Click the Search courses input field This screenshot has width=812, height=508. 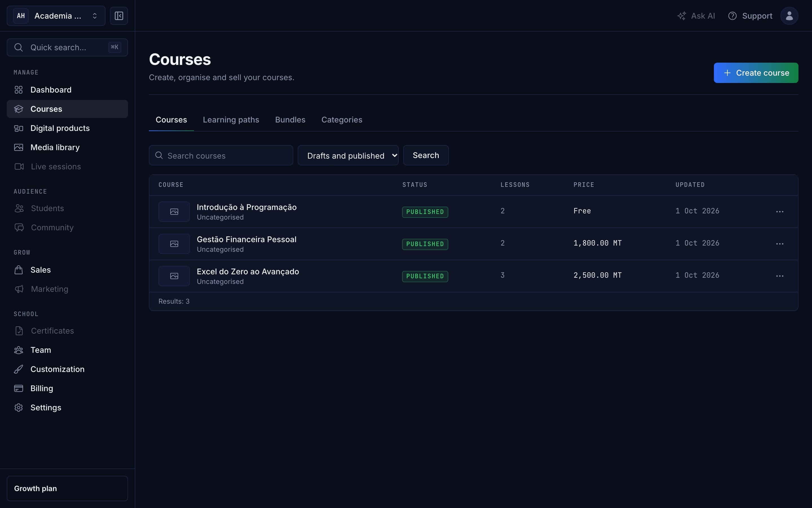point(221,155)
